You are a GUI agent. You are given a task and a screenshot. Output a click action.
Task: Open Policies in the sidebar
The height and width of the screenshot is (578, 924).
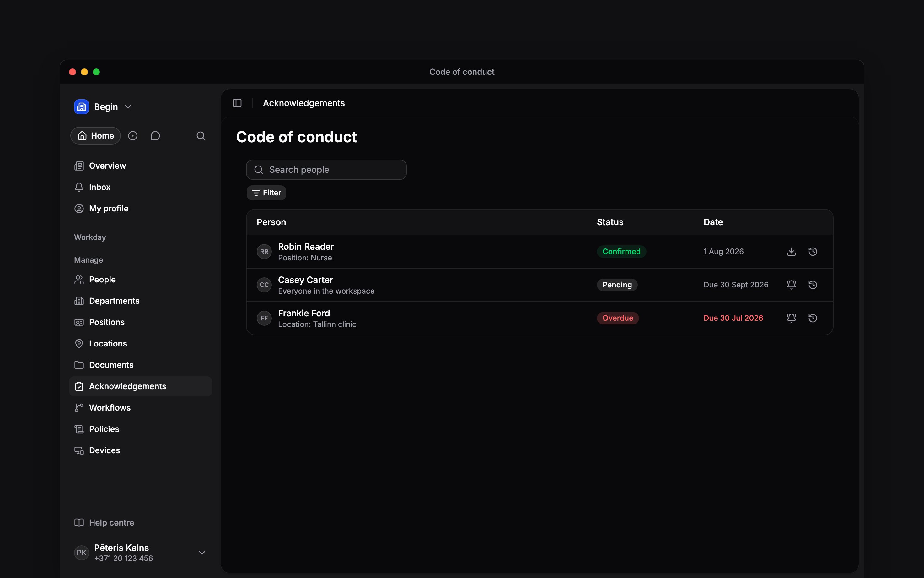point(141,429)
